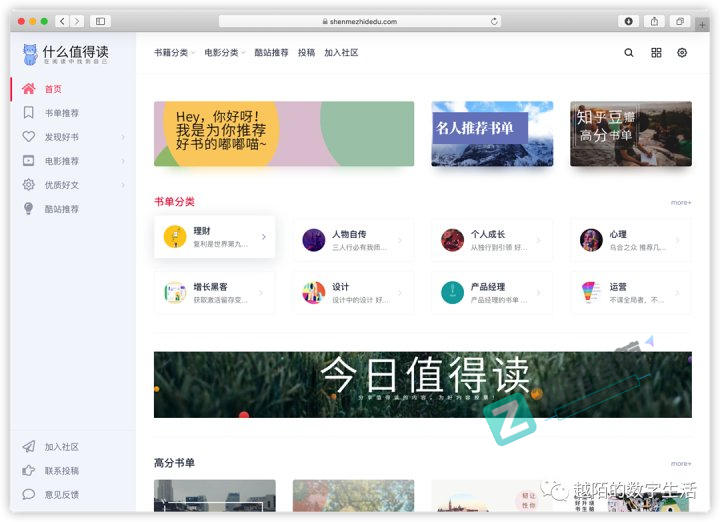
Task: Expand the 电影分类 dropdown menu
Action: pos(225,53)
